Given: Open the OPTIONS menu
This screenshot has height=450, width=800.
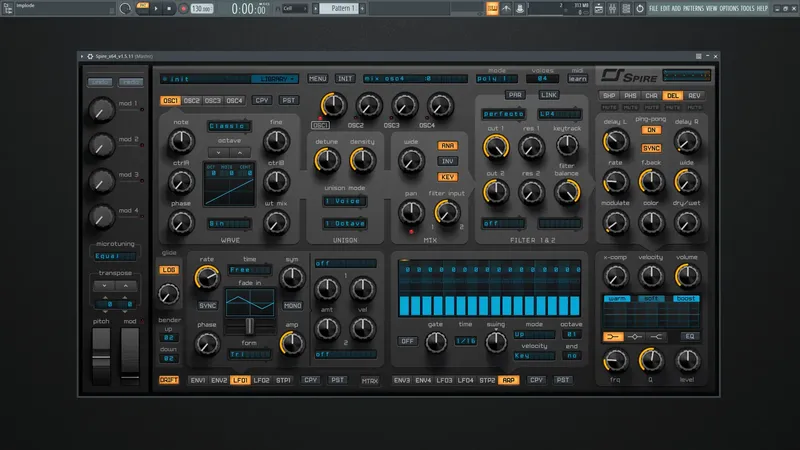Looking at the screenshot, I should 729,9.
